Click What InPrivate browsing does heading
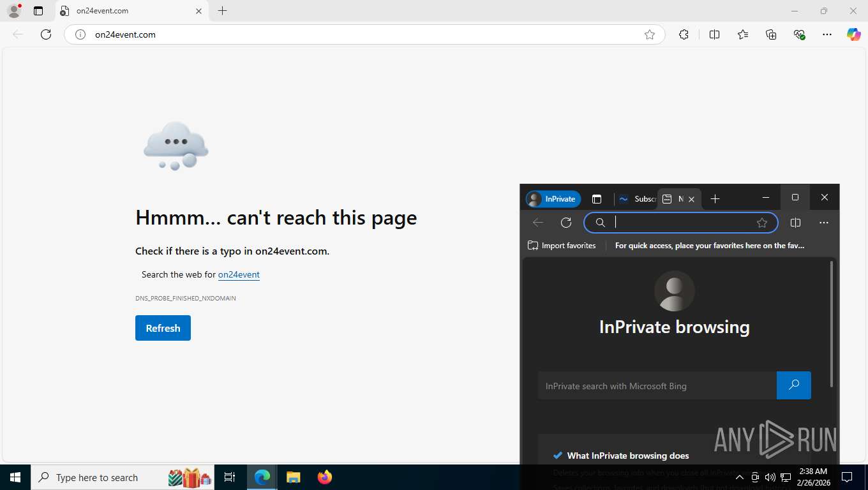Image resolution: width=868 pixels, height=490 pixels. (628, 456)
